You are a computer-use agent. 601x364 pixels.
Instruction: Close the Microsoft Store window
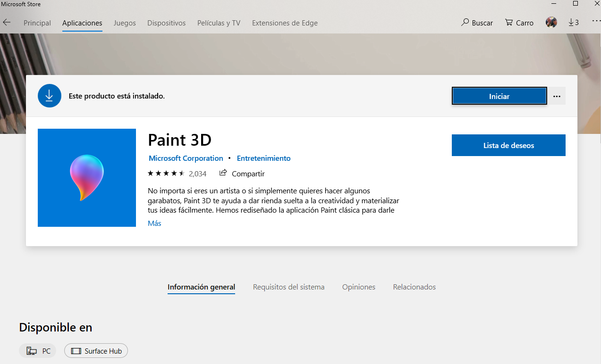tap(596, 4)
